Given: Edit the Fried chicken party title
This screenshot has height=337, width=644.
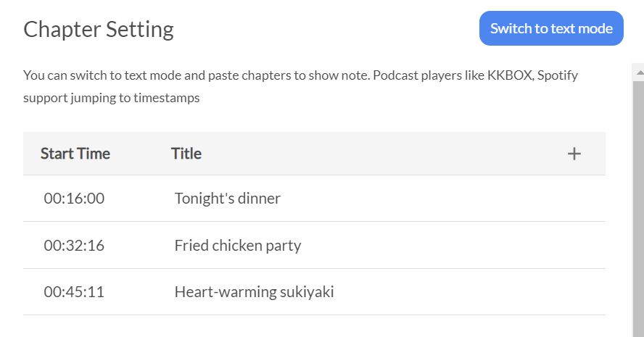Looking at the screenshot, I should tap(238, 246).
